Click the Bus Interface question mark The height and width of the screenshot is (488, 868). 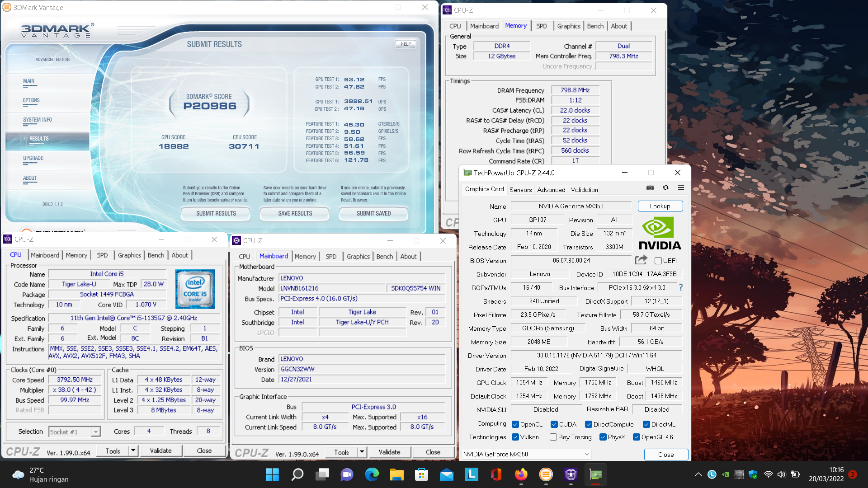[681, 287]
